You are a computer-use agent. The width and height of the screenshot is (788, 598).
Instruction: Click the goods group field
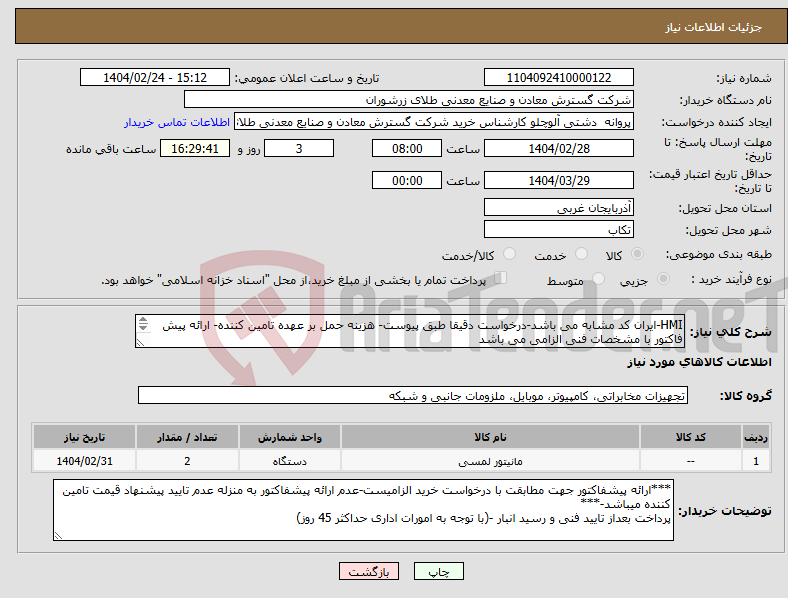click(413, 395)
